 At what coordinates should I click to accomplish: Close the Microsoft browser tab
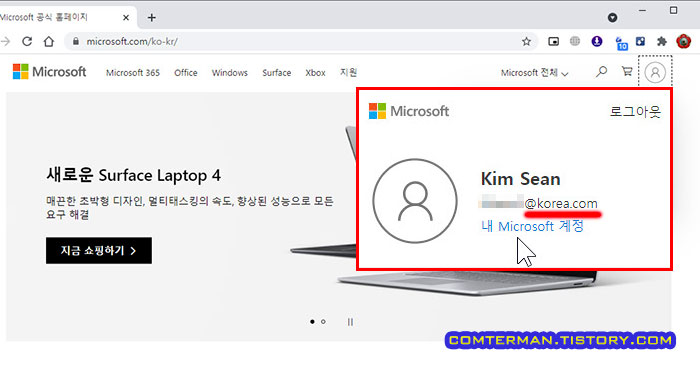(126, 17)
